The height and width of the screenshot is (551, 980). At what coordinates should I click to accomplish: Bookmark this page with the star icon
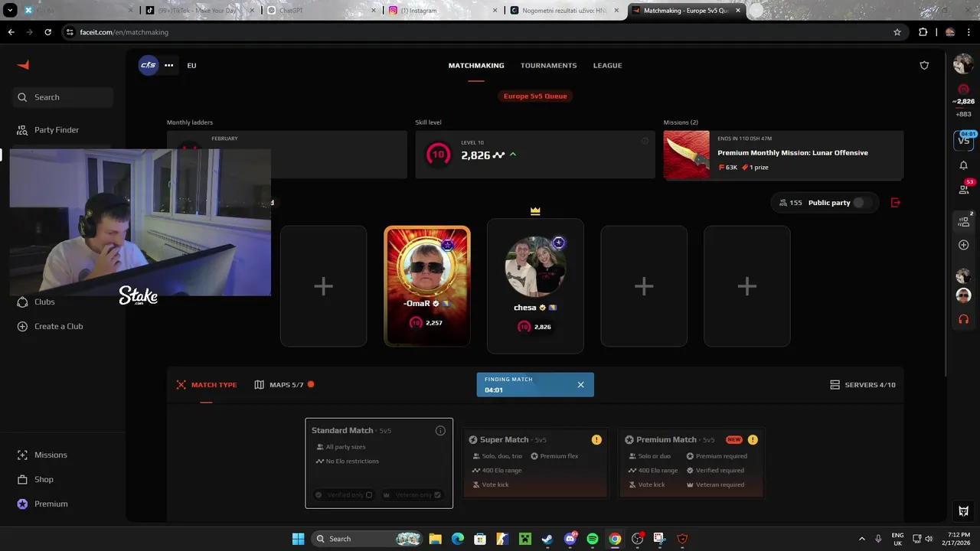pyautogui.click(x=897, y=32)
